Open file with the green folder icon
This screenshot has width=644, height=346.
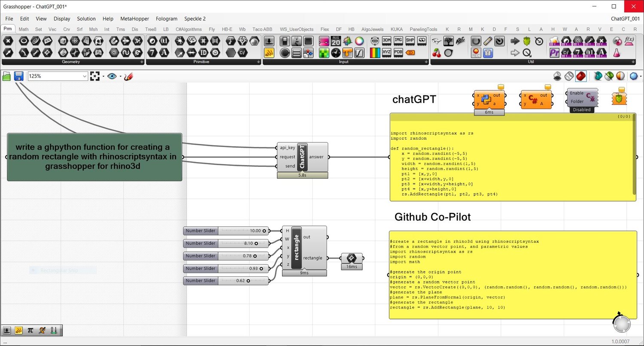(6, 76)
